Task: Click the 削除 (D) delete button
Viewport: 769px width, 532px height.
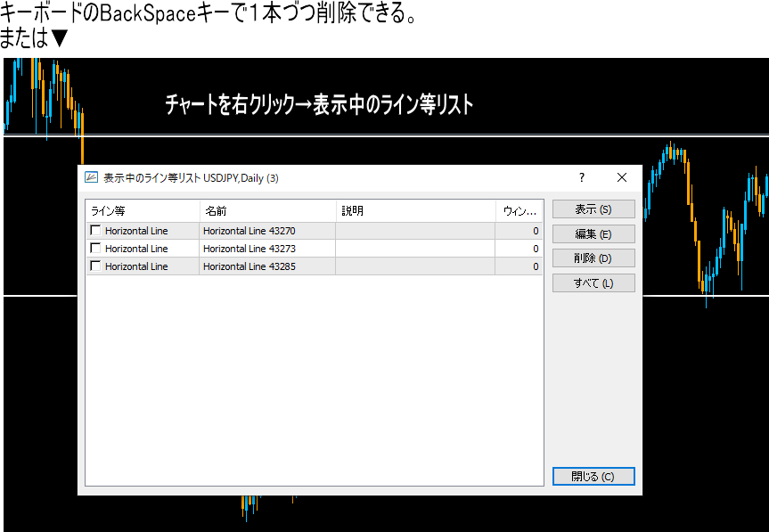Action: pos(593,258)
